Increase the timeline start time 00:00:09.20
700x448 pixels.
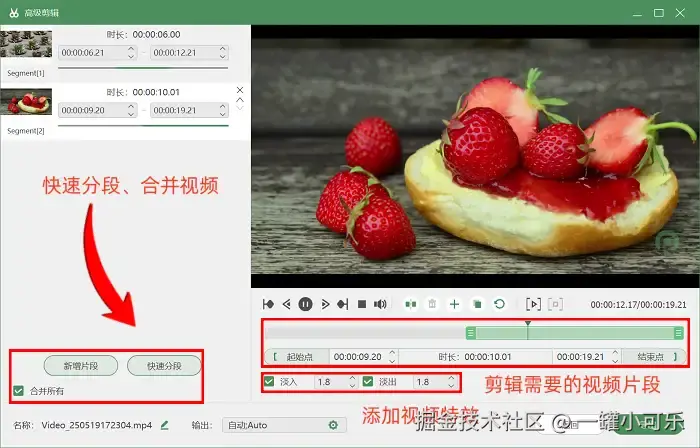392,353
